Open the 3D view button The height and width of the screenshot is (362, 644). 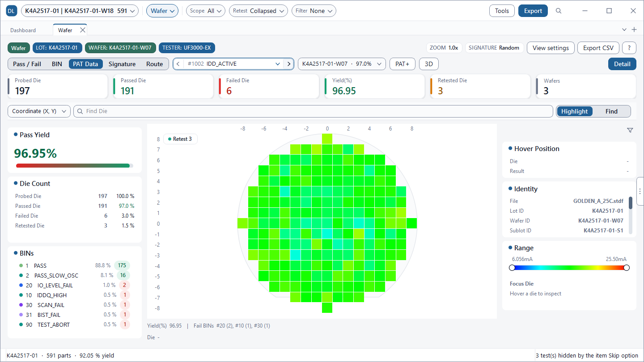pyautogui.click(x=428, y=64)
